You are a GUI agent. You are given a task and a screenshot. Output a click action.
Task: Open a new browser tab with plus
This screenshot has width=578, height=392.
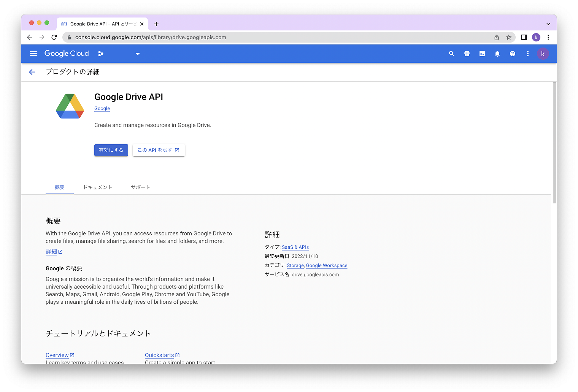pyautogui.click(x=156, y=24)
